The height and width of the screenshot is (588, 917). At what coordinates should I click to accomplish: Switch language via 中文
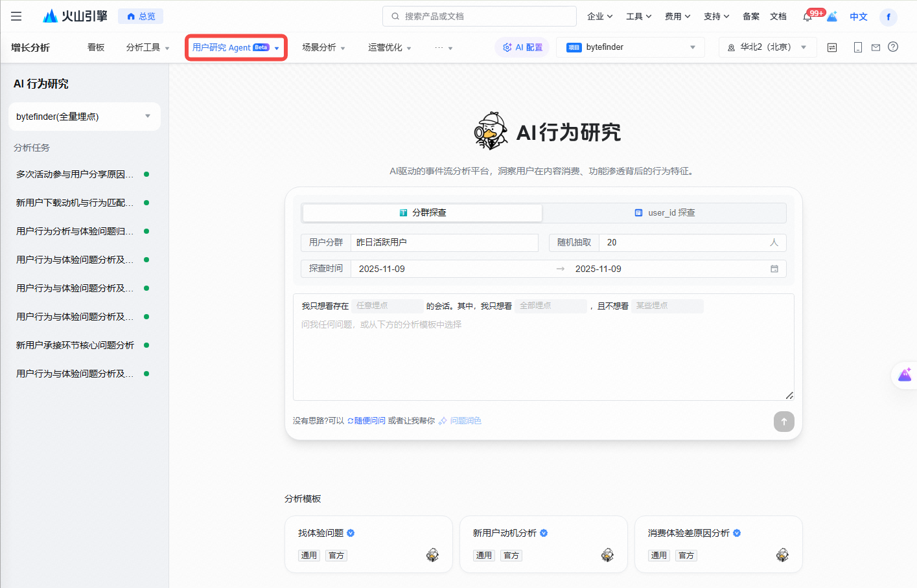pos(859,17)
